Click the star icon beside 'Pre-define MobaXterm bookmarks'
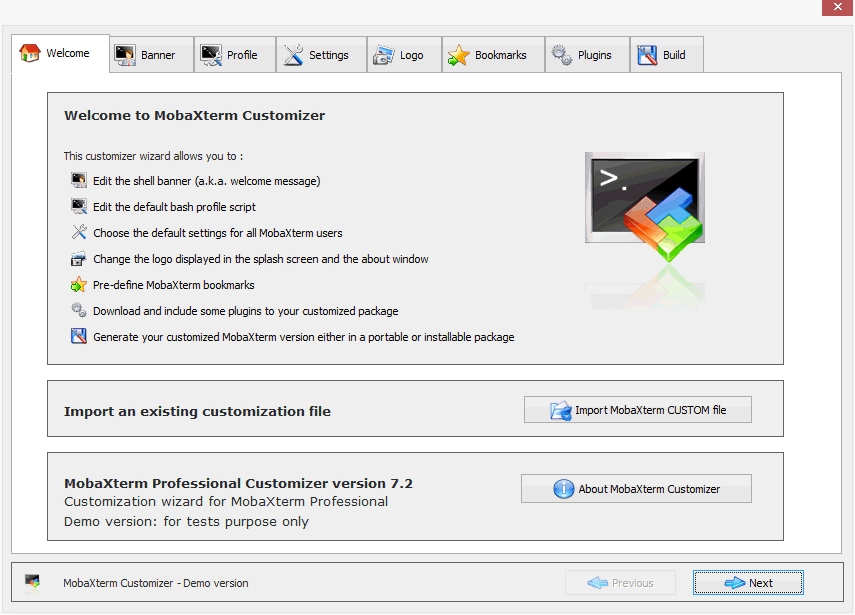The height and width of the screenshot is (615, 855). (x=77, y=284)
